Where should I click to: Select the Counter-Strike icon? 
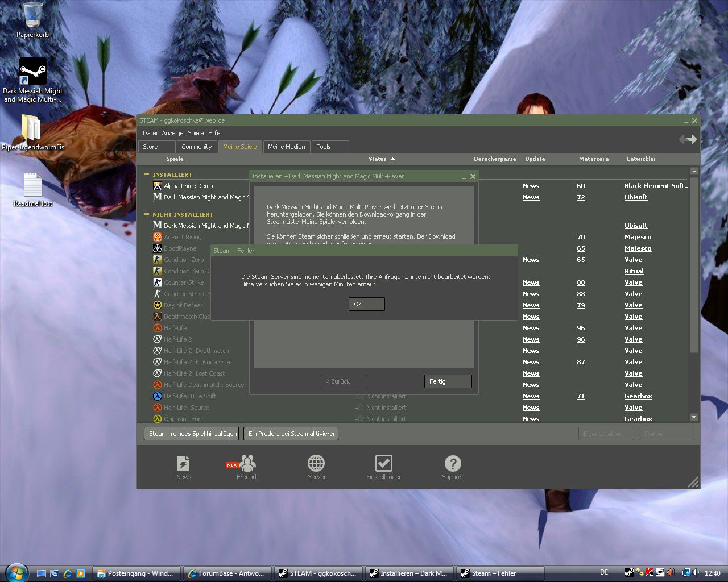tap(158, 282)
